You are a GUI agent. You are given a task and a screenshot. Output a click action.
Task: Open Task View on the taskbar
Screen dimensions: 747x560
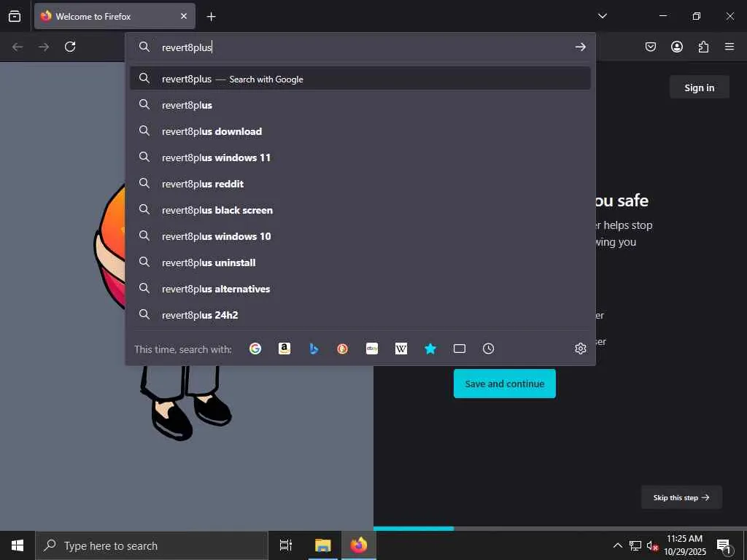click(285, 545)
